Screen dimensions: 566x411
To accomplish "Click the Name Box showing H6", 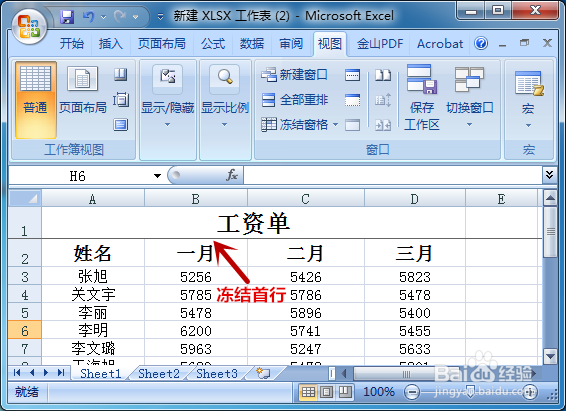I will click(78, 176).
